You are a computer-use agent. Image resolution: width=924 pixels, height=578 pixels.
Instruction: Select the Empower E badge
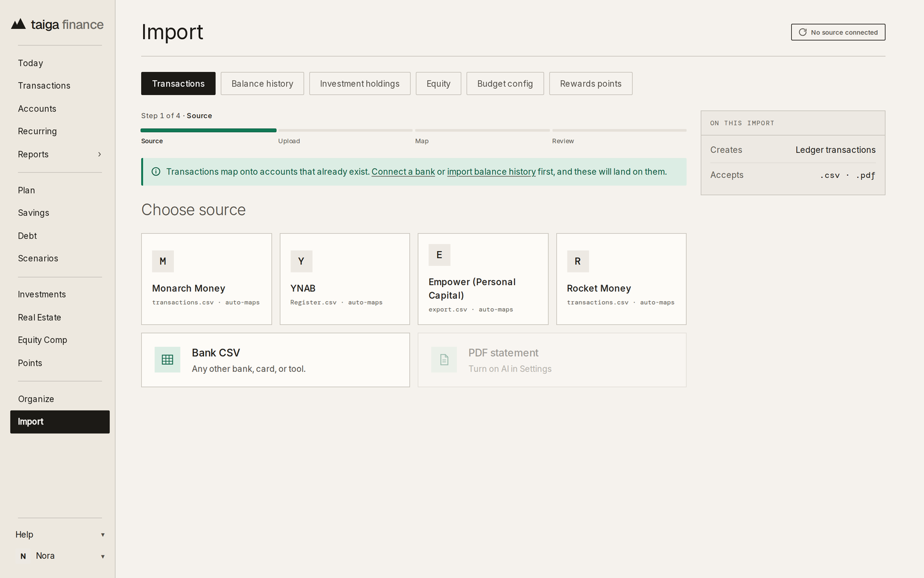click(440, 255)
